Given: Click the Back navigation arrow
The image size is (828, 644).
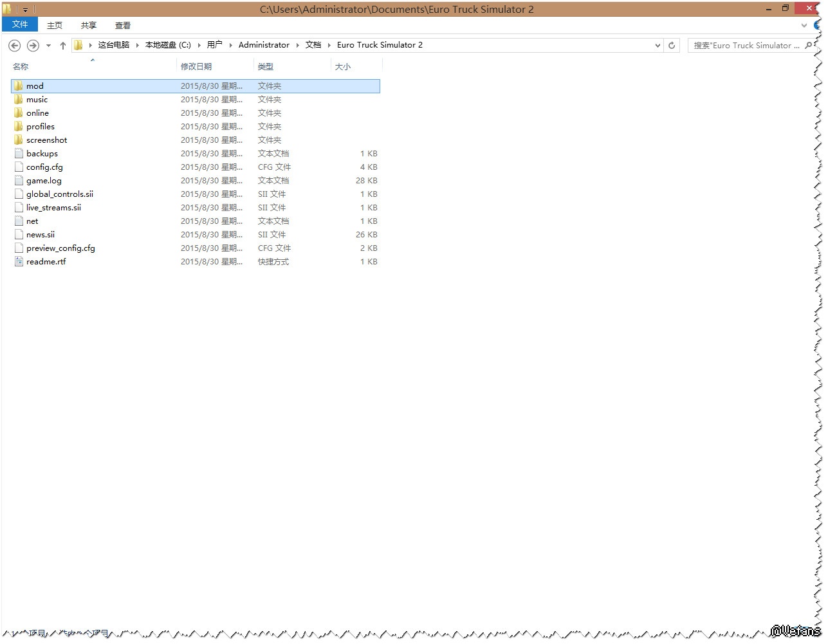Looking at the screenshot, I should click(x=15, y=46).
